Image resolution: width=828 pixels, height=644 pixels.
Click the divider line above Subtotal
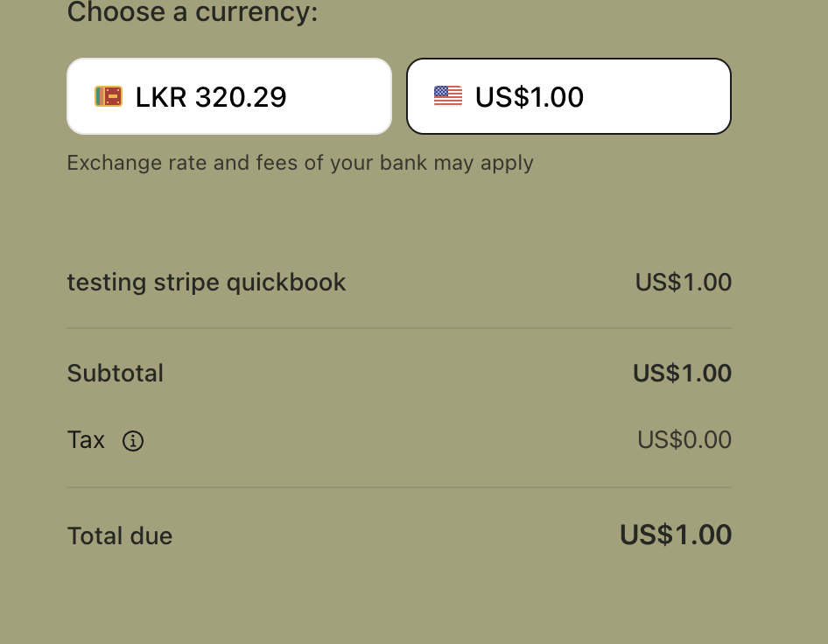coord(399,328)
